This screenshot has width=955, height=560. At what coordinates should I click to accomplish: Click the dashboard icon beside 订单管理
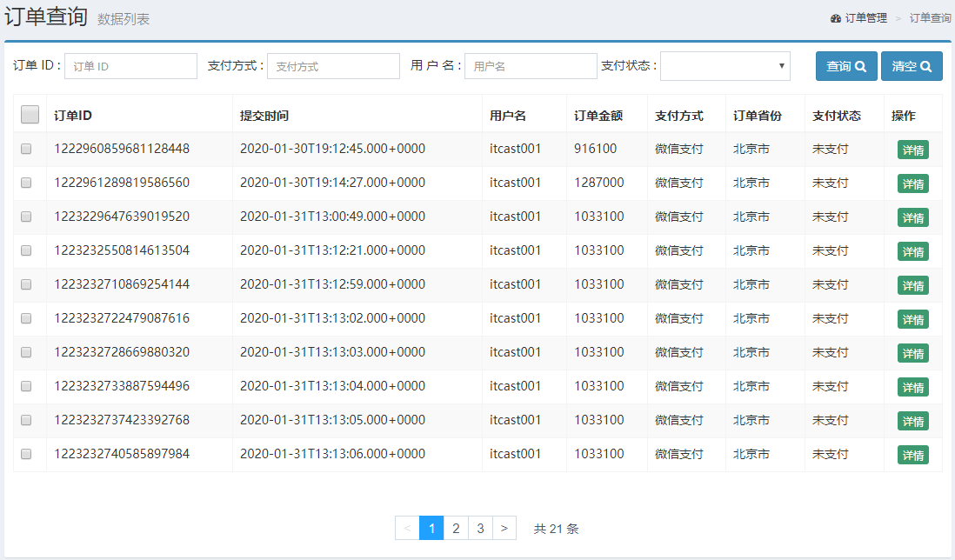tap(836, 18)
